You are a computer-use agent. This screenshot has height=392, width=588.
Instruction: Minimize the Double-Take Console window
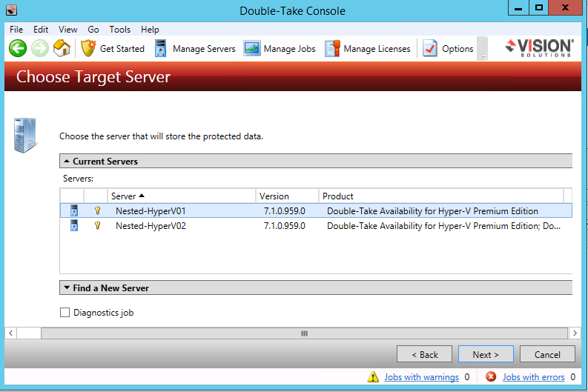click(518, 8)
